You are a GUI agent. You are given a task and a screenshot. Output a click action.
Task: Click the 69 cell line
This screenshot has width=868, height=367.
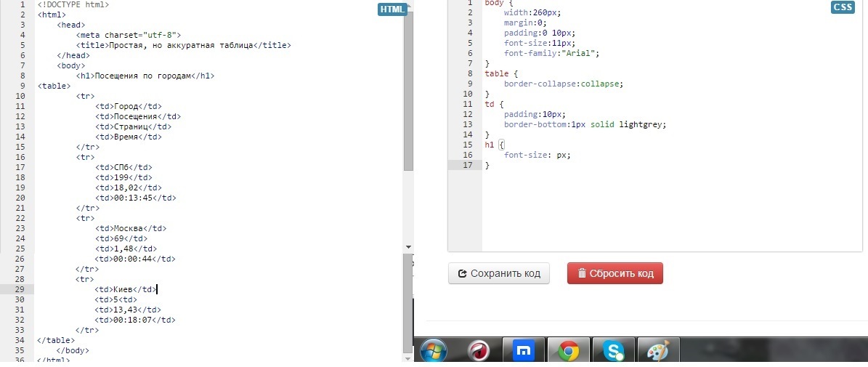[x=121, y=238]
